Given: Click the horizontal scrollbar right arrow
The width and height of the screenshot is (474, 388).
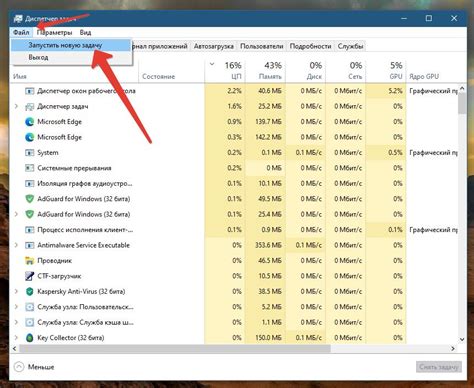Looking at the screenshot, I should (x=453, y=349).
